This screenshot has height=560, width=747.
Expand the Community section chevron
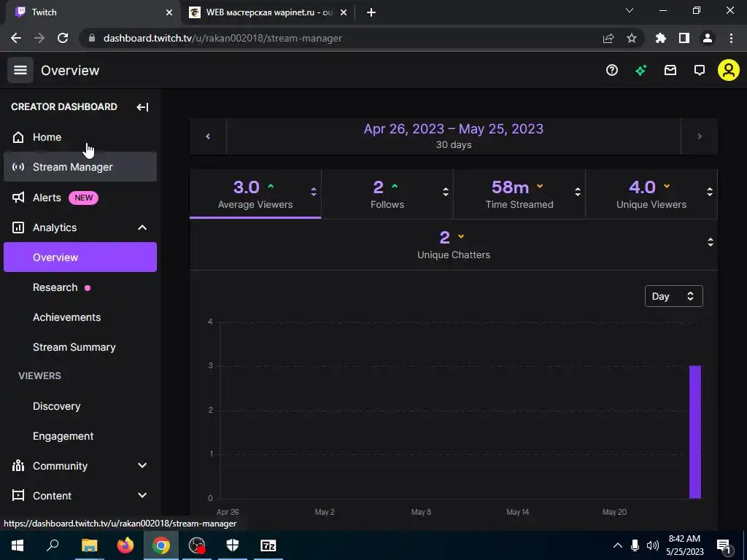coord(142,466)
